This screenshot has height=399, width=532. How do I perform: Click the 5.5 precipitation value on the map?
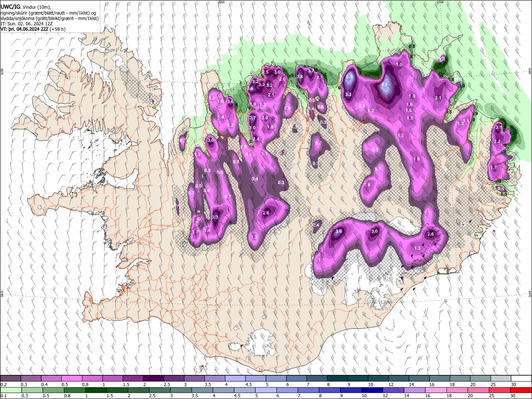pos(349,77)
